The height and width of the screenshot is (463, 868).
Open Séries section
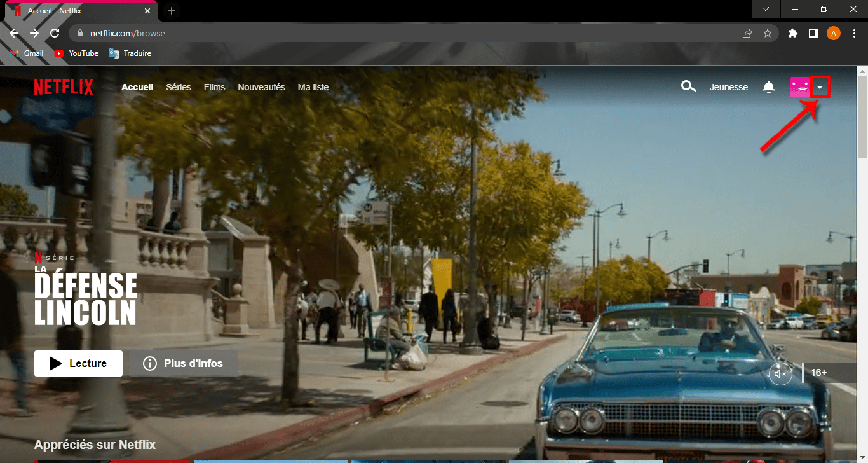pyautogui.click(x=179, y=87)
